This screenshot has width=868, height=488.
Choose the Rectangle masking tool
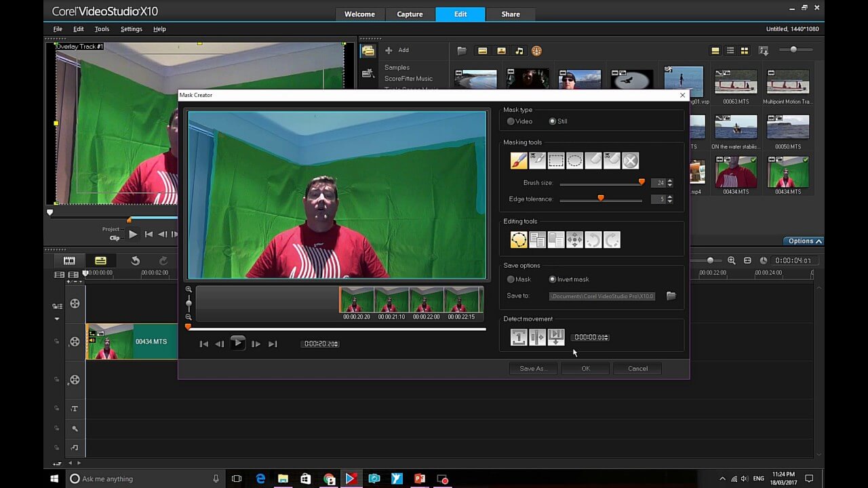(x=556, y=161)
